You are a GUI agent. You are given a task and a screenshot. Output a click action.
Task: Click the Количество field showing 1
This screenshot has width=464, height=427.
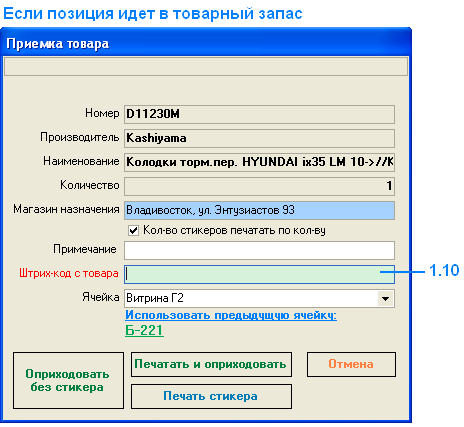pyautogui.click(x=259, y=186)
